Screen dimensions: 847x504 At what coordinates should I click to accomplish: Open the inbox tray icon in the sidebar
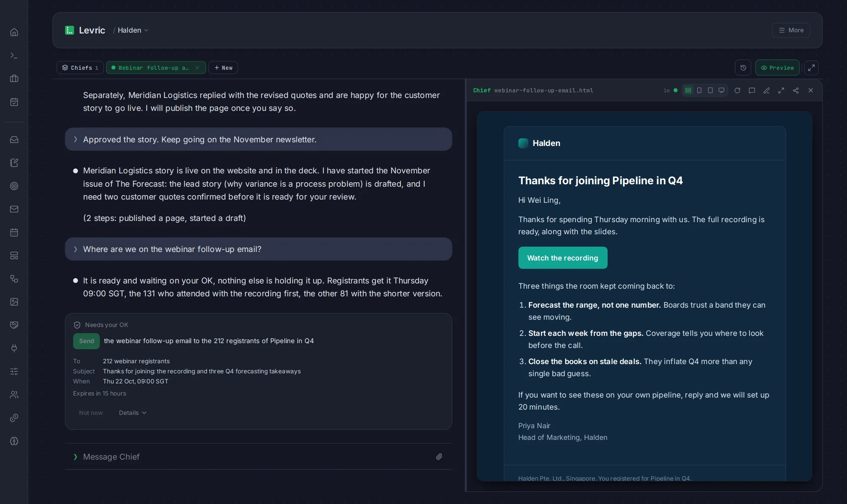(x=14, y=140)
